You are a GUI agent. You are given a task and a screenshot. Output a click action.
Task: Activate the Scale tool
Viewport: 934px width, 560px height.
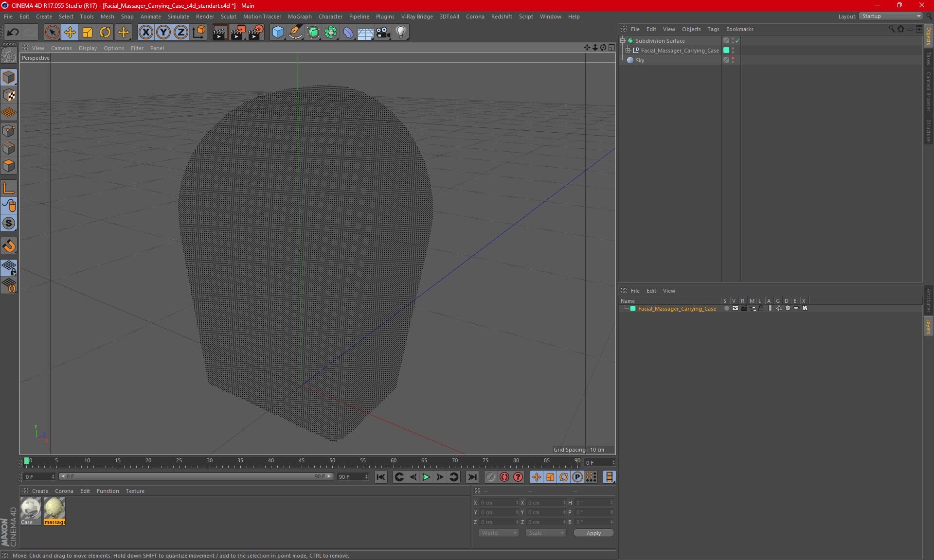coord(88,32)
